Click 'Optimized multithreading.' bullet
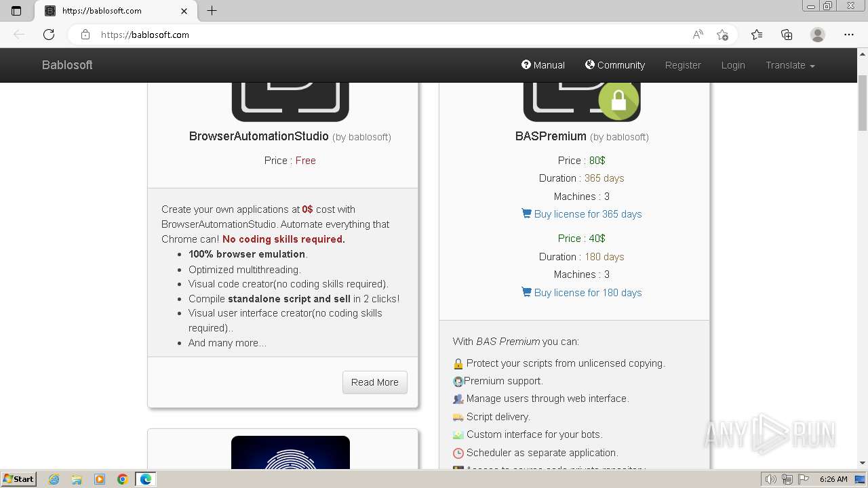This screenshot has width=868, height=488. (245, 269)
